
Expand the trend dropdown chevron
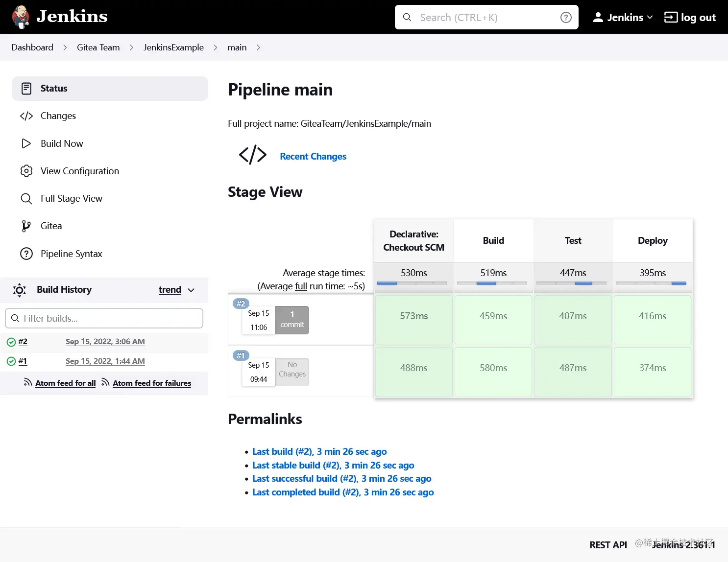[191, 290]
